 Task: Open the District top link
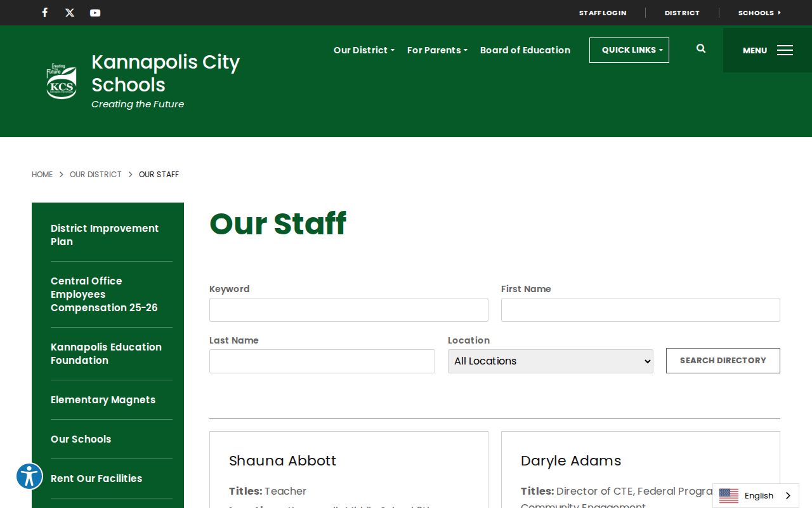point(682,13)
